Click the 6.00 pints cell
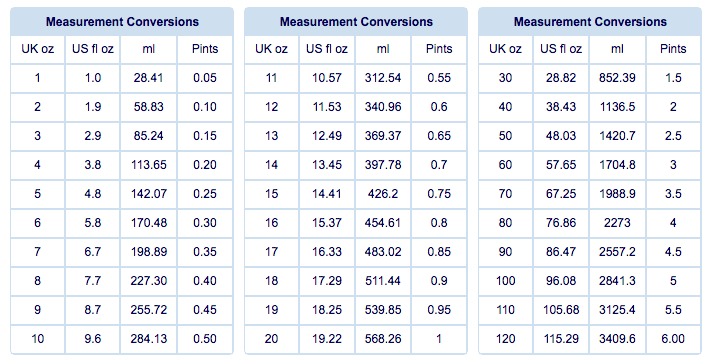711x362 pixels. [x=673, y=339]
